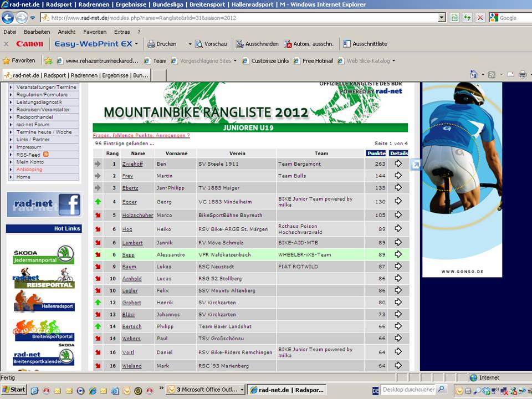Click the Home icon in command bar
Viewport: 532px width, 399px height.
coord(473,75)
